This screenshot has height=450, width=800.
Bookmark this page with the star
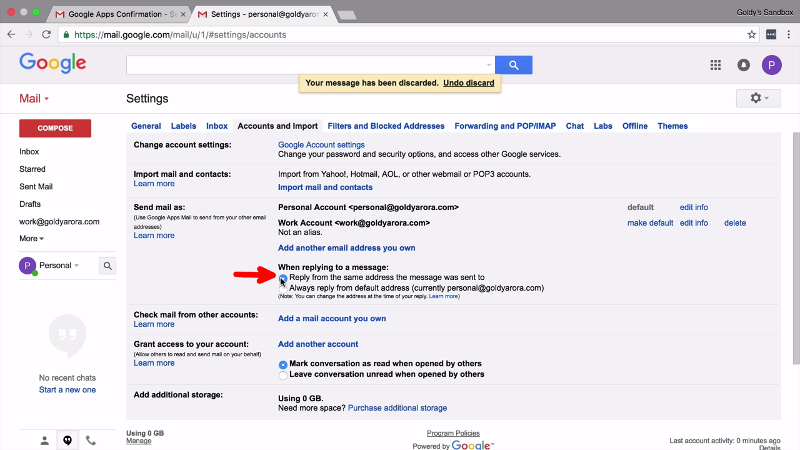point(752,35)
